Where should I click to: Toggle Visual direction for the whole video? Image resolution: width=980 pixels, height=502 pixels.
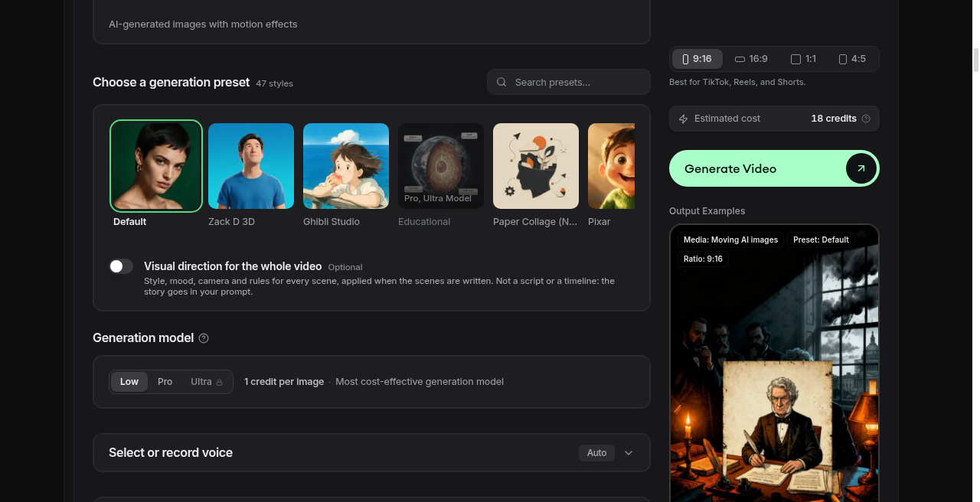coord(121,266)
